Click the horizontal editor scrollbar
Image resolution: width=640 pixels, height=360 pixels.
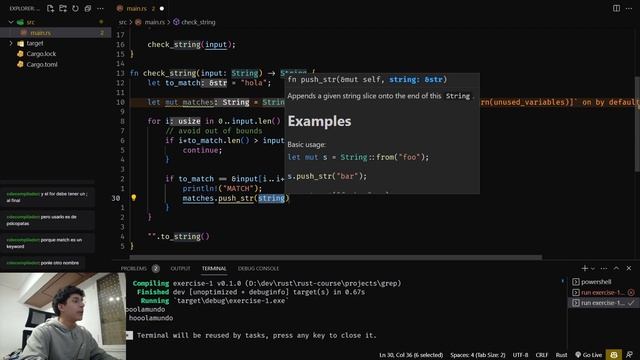[x=336, y=258]
